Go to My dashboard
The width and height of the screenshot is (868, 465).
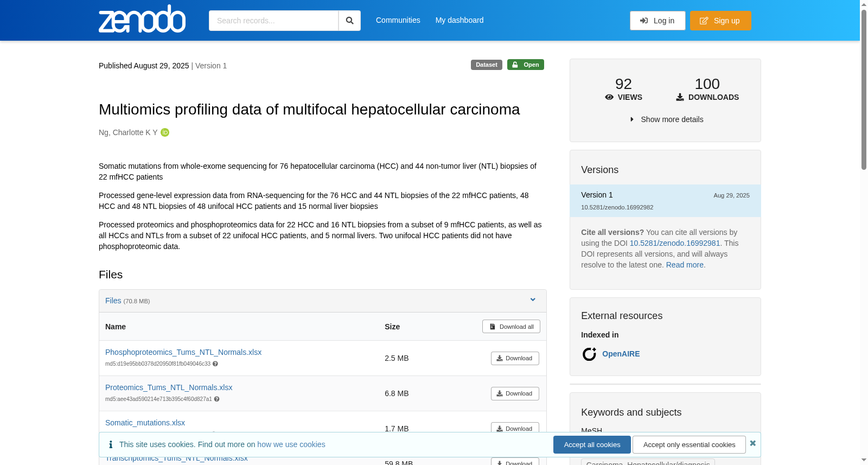click(459, 20)
